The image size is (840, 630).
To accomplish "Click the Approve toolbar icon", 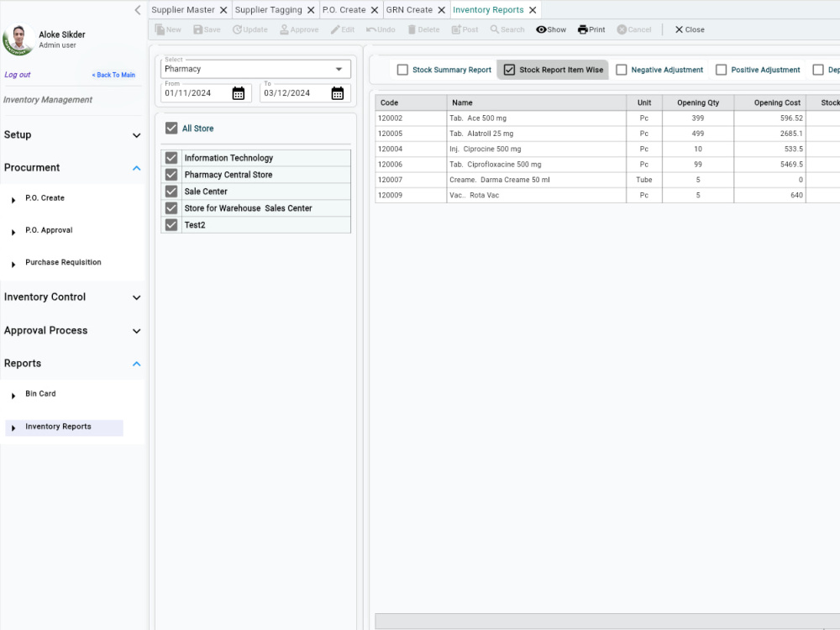I will point(284,29).
